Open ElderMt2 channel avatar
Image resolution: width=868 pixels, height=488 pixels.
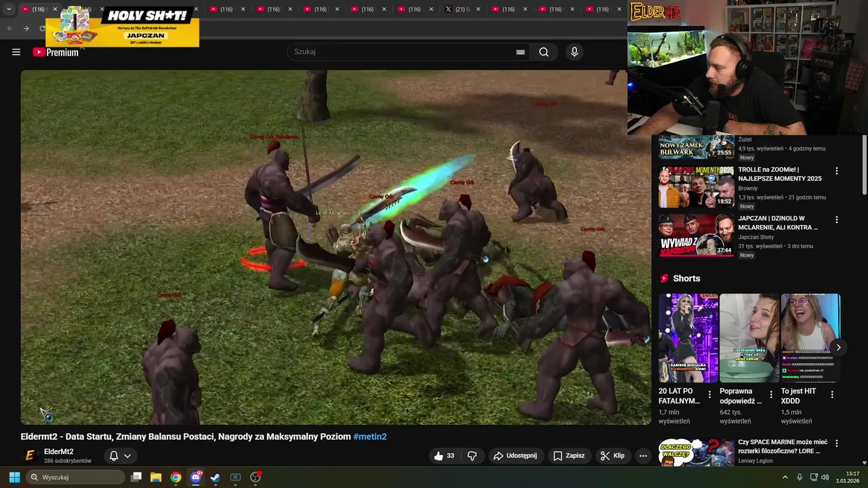pyautogui.click(x=29, y=455)
